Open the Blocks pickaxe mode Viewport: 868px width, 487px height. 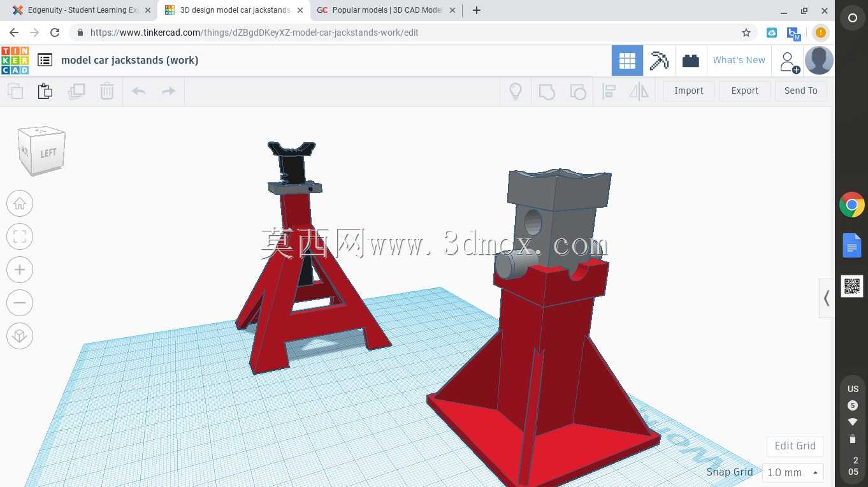pos(659,61)
